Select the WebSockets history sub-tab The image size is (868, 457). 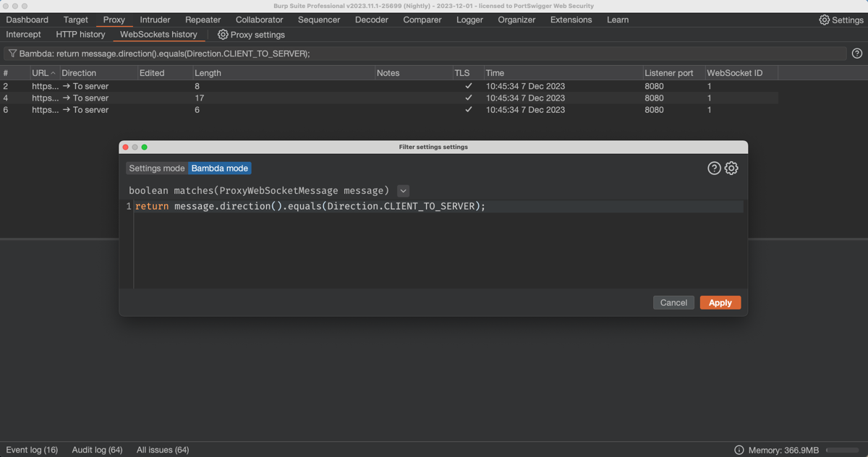(158, 35)
